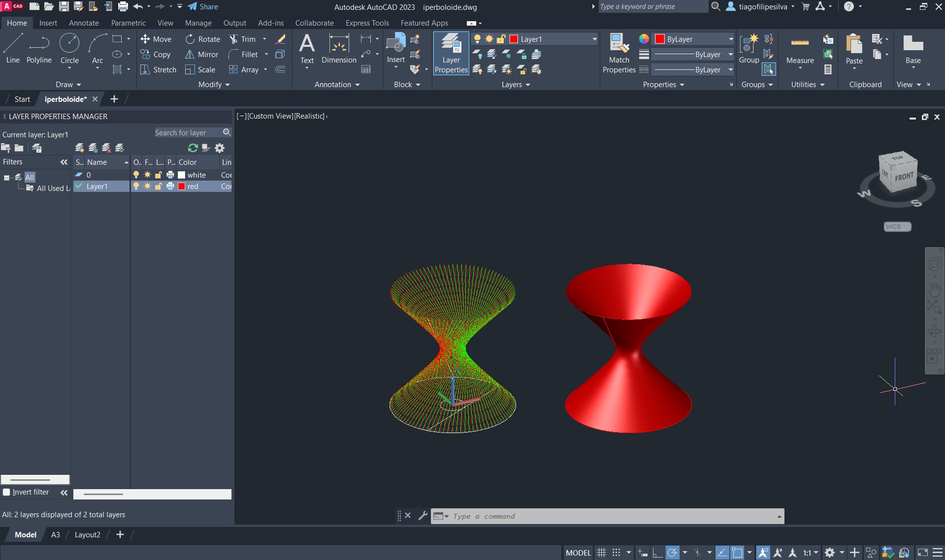This screenshot has height=560, width=945.
Task: Open the Parametric tab
Action: coord(129,23)
